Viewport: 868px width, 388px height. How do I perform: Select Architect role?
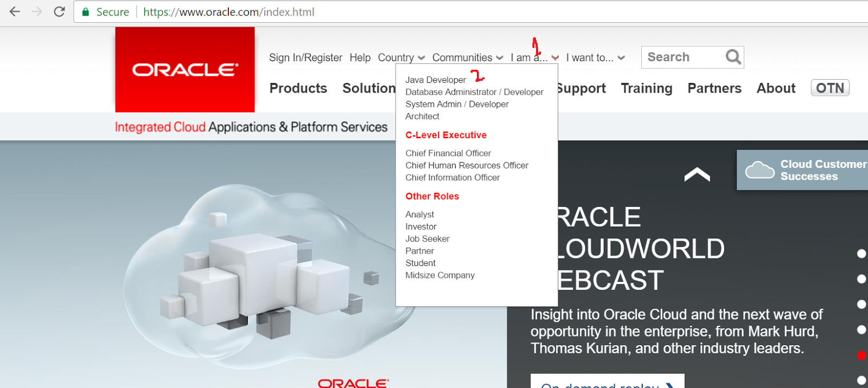point(422,116)
